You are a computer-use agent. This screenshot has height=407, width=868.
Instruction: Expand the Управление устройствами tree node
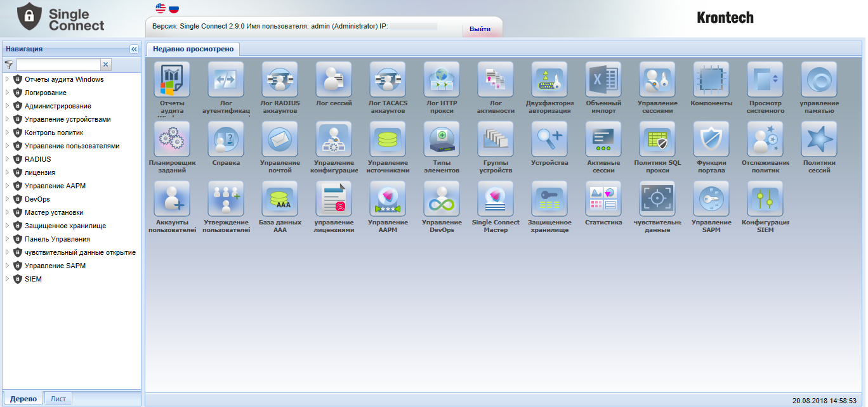[7, 119]
